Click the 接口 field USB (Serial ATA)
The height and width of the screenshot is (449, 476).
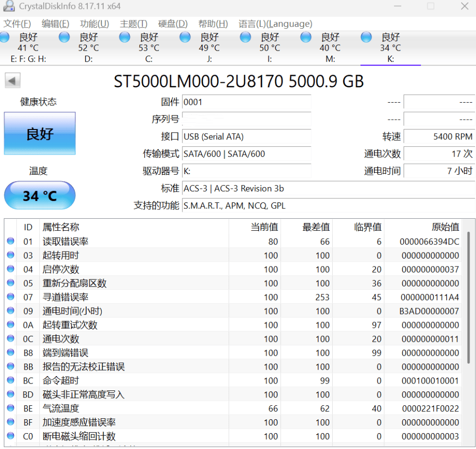[x=246, y=136]
